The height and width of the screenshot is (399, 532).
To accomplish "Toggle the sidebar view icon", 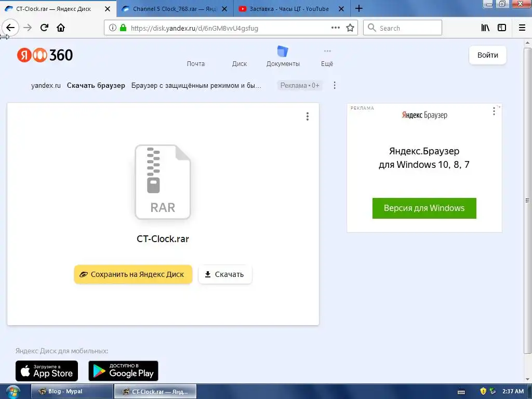I will coord(502,28).
